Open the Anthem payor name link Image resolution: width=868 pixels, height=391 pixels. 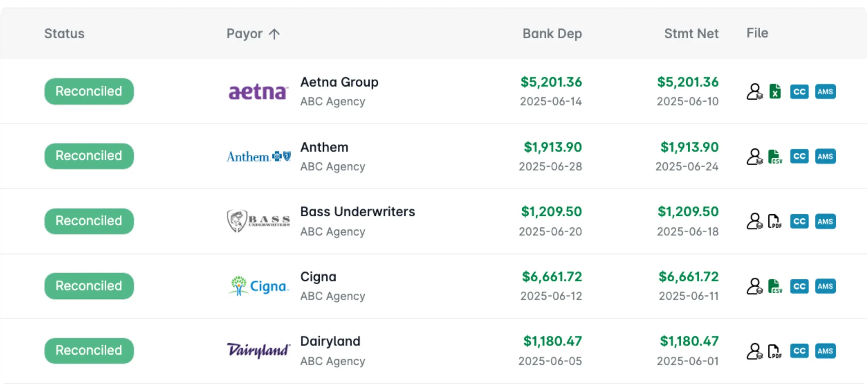324,147
